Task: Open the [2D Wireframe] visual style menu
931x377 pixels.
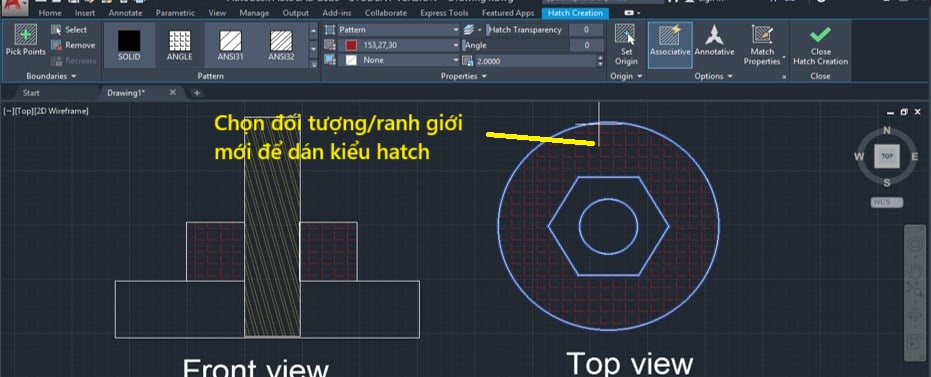Action: coord(62,111)
